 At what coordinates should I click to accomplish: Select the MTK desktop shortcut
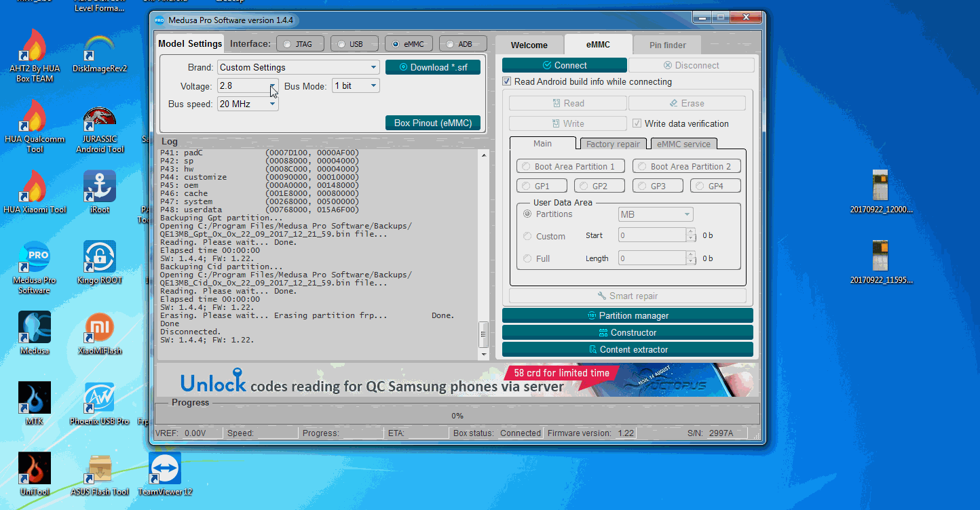coord(35,403)
